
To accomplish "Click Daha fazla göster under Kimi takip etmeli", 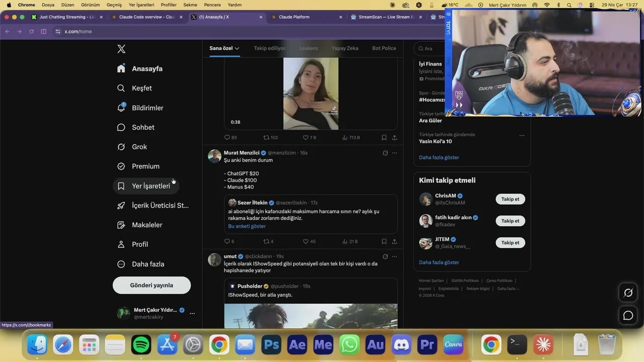I will [x=439, y=262].
